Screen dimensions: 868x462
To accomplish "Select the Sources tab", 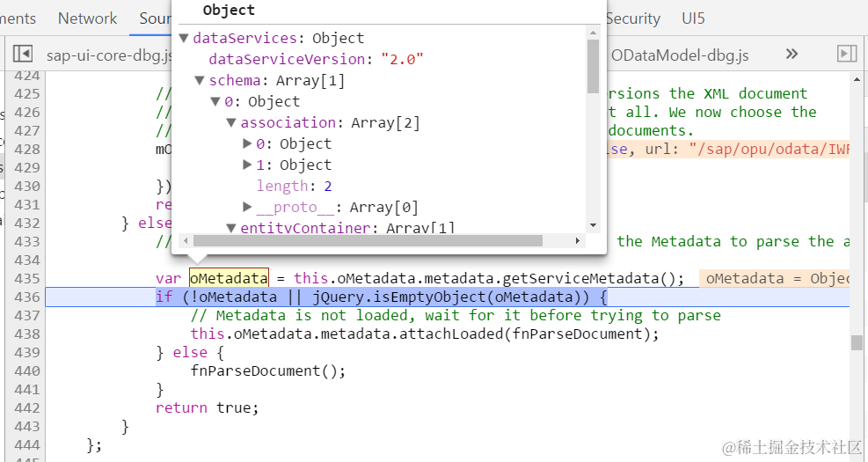I will coord(155,18).
